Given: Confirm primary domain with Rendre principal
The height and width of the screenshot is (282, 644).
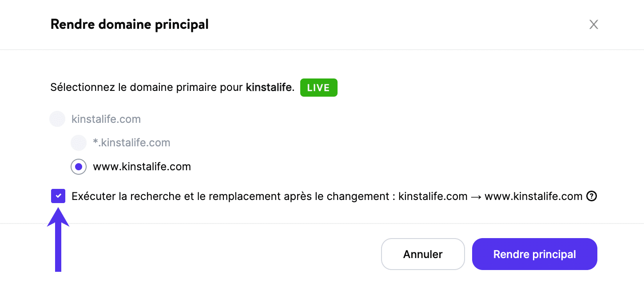Looking at the screenshot, I should coord(534,254).
